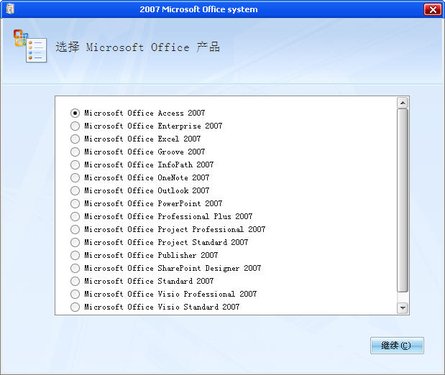Close the 2007 Microsoft Office system window
This screenshot has width=445, height=375.
432,9
